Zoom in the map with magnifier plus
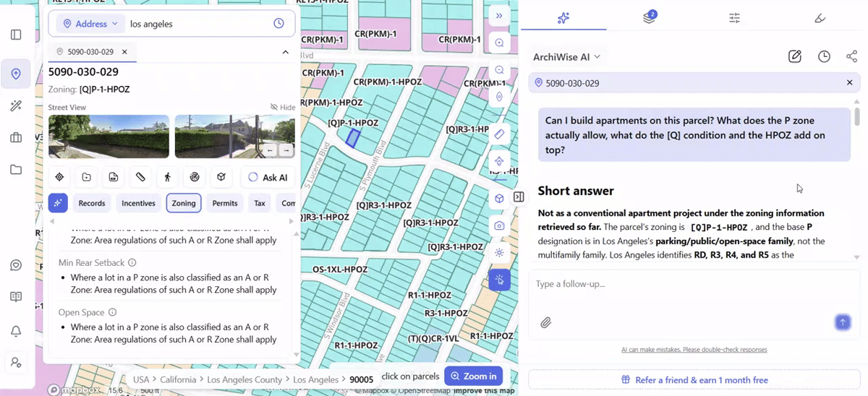Screen dimensions: 868x396 499,43
